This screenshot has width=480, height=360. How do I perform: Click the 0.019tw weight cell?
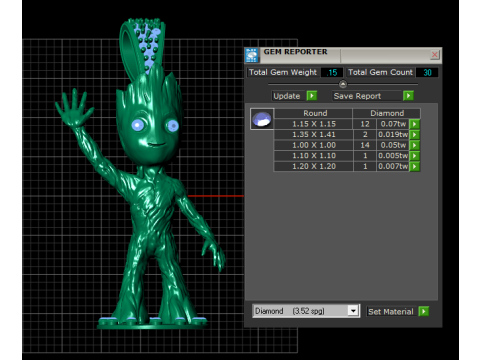[393, 135]
